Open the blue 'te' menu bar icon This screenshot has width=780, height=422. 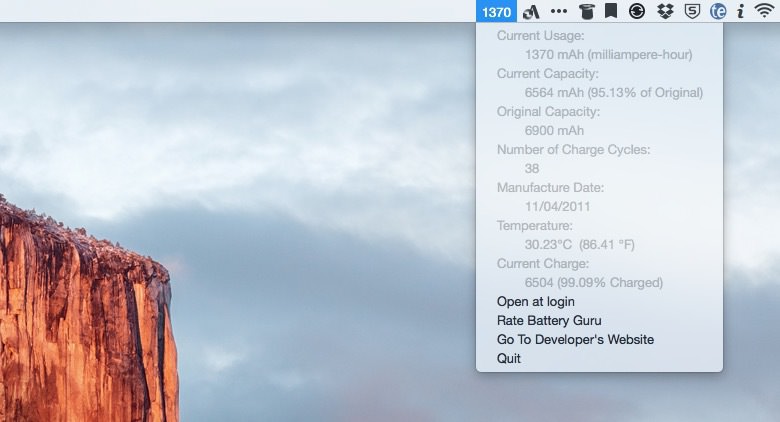tap(718, 11)
